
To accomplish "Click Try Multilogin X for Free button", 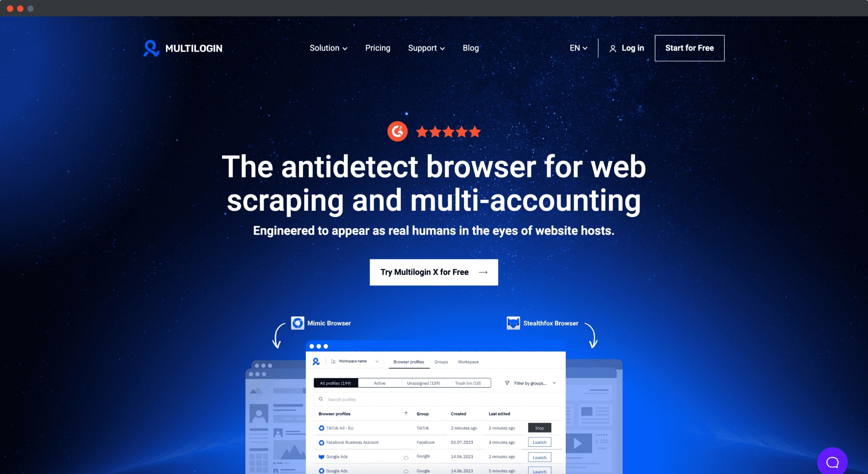I will coord(434,272).
